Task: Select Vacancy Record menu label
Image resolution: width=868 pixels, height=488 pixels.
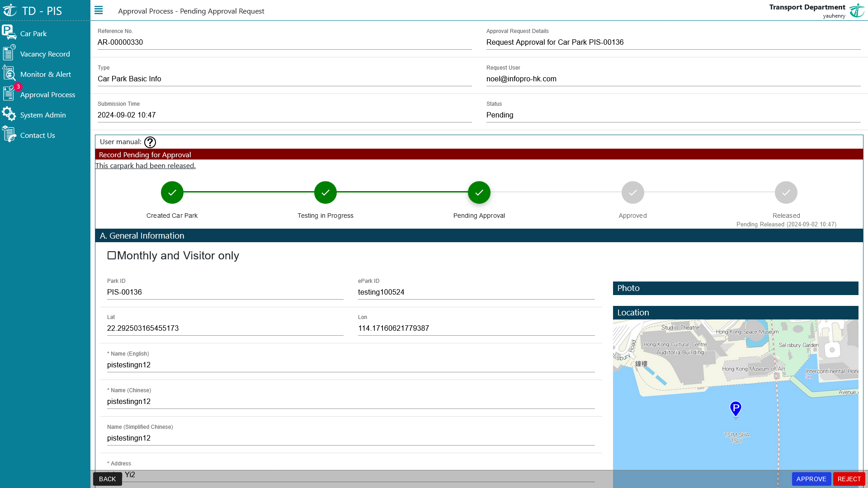Action: [x=45, y=54]
